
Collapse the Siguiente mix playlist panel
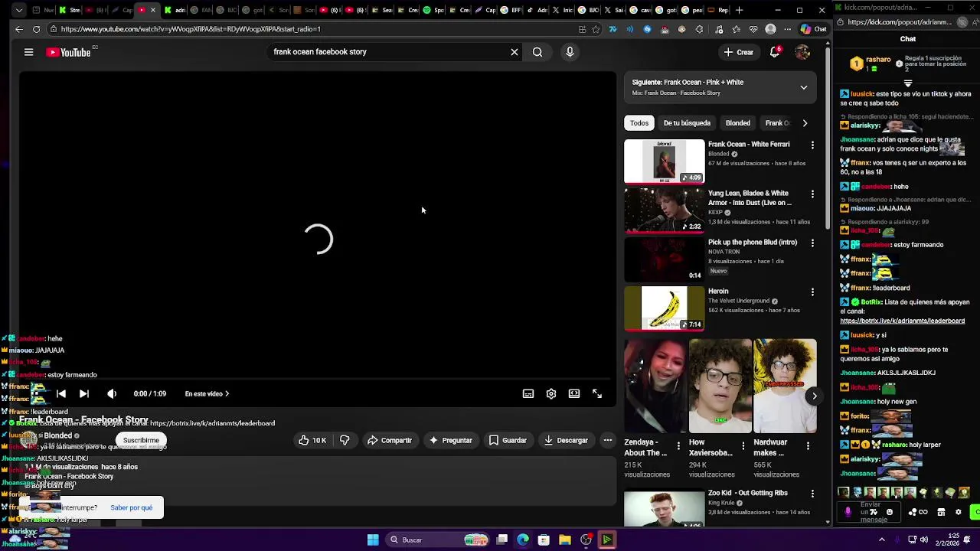(803, 87)
